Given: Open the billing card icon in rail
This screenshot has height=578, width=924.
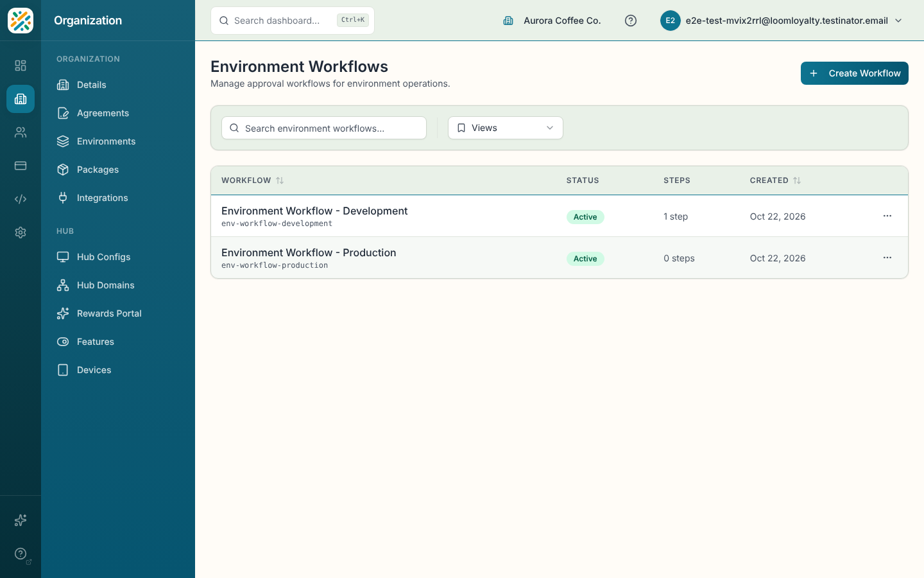Looking at the screenshot, I should tap(21, 166).
